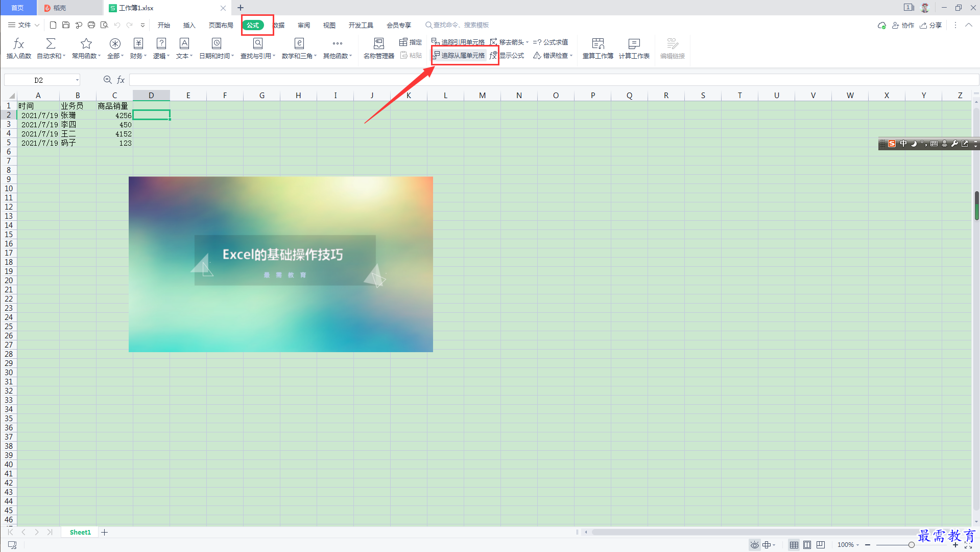
Task: Click the Sogou wrench settings icon
Action: click(954, 144)
